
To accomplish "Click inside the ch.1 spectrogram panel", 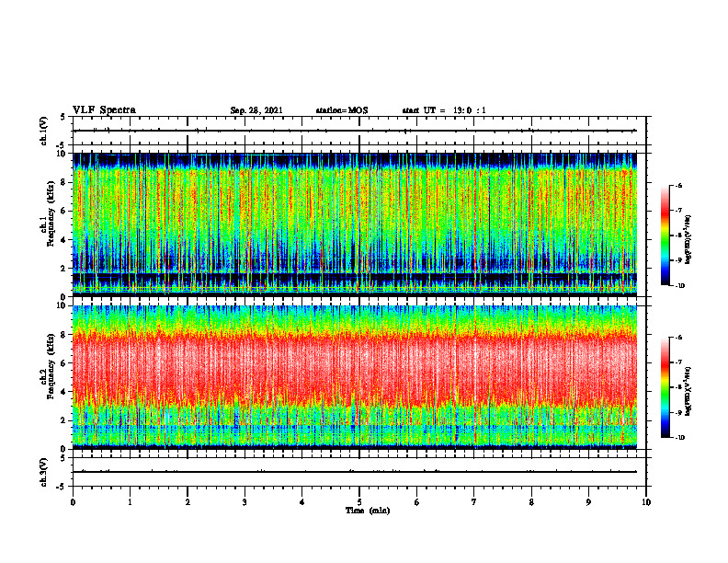I will click(355, 224).
